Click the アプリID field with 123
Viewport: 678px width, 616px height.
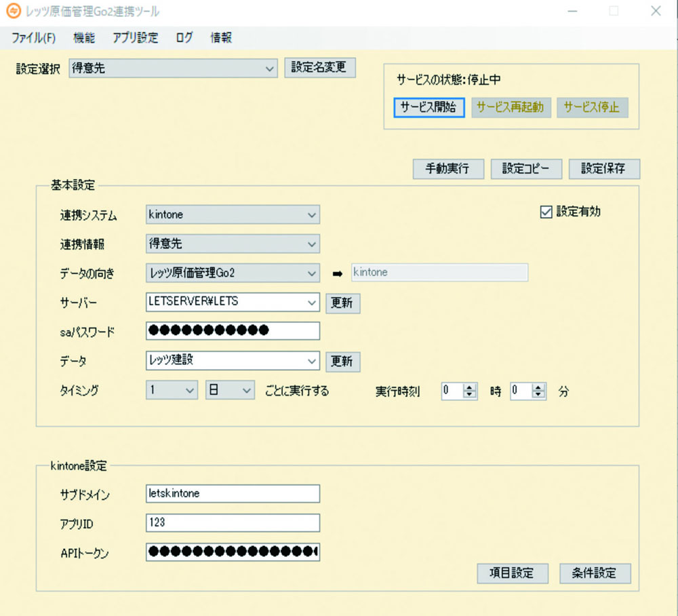pos(233,523)
